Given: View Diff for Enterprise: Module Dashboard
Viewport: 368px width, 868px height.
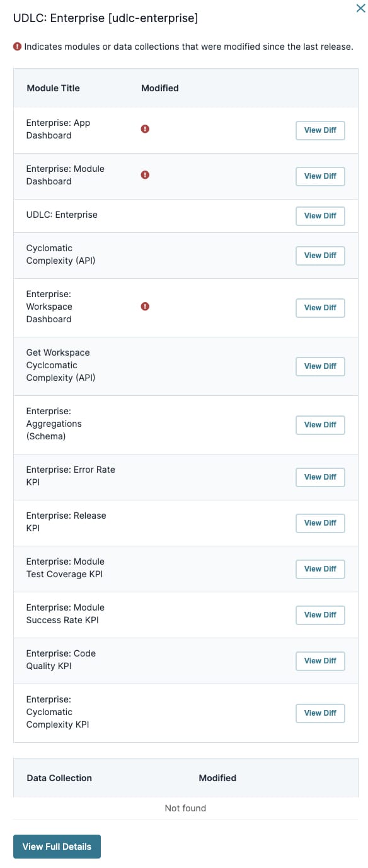Looking at the screenshot, I should click(320, 176).
